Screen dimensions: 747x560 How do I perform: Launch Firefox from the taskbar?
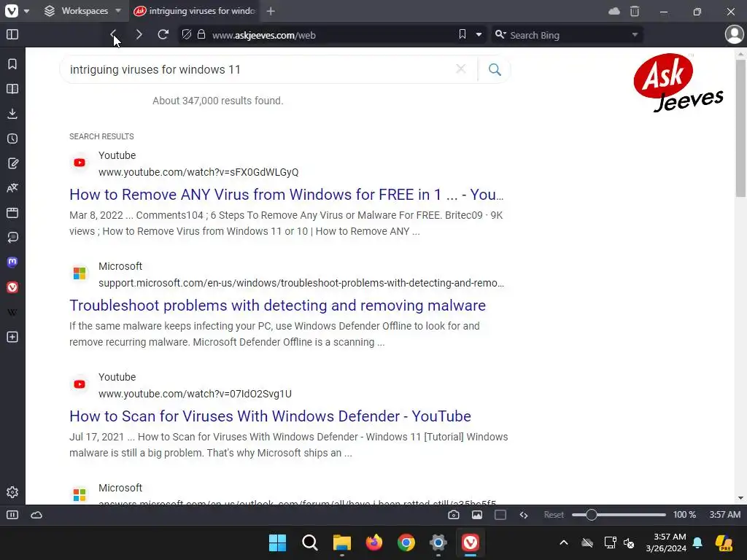coord(374,542)
